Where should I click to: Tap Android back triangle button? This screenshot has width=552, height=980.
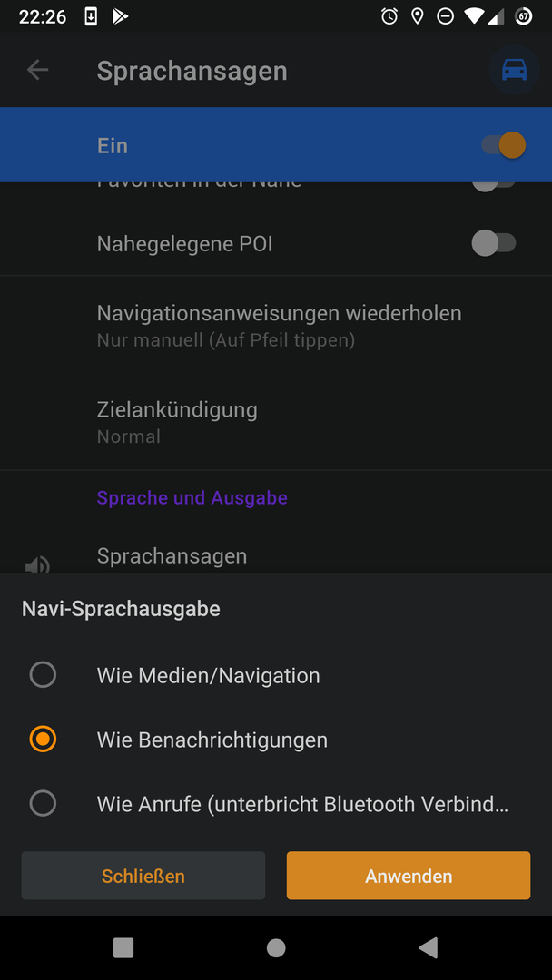click(x=429, y=947)
